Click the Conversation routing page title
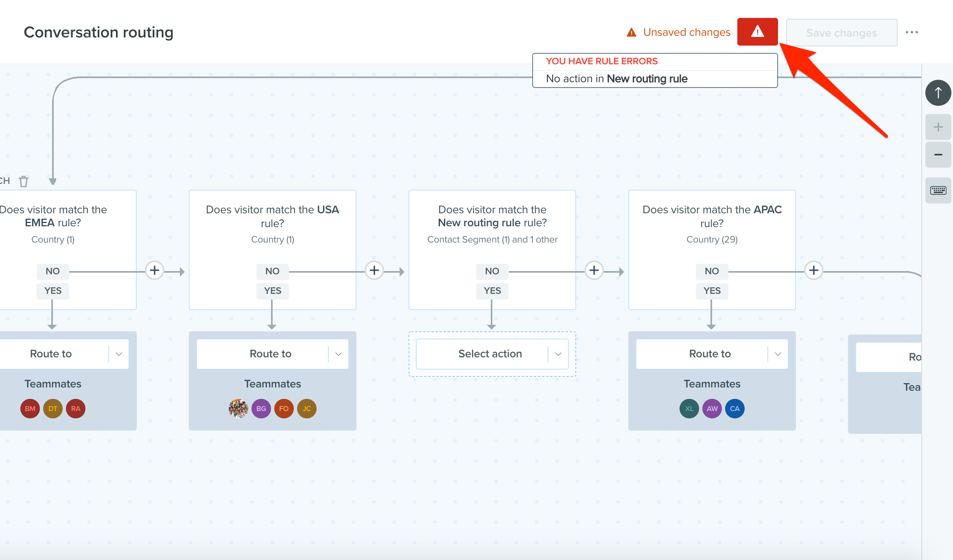 (x=98, y=32)
